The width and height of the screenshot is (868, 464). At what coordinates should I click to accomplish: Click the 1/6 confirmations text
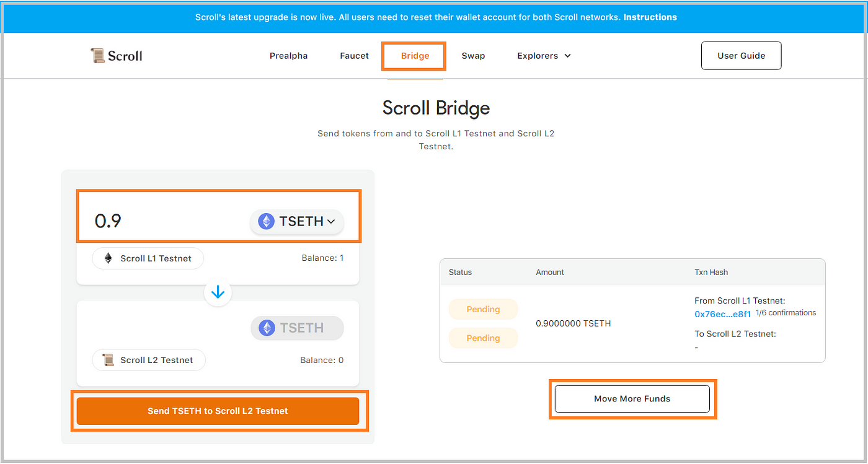(786, 313)
